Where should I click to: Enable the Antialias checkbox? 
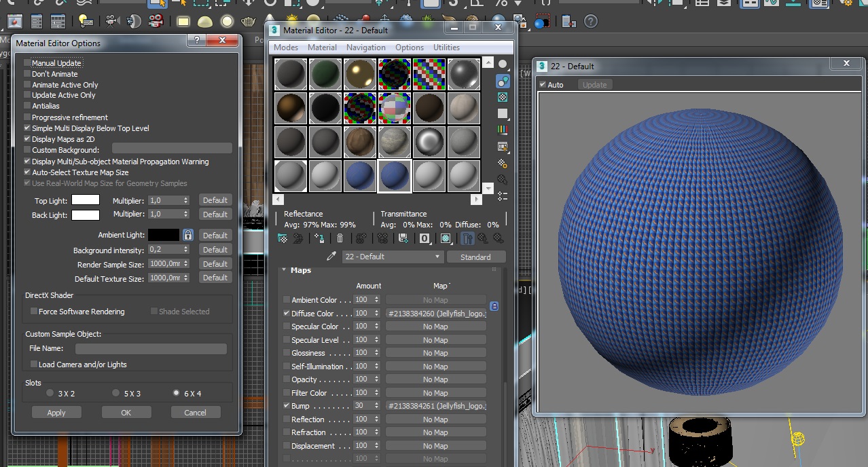[x=28, y=106]
